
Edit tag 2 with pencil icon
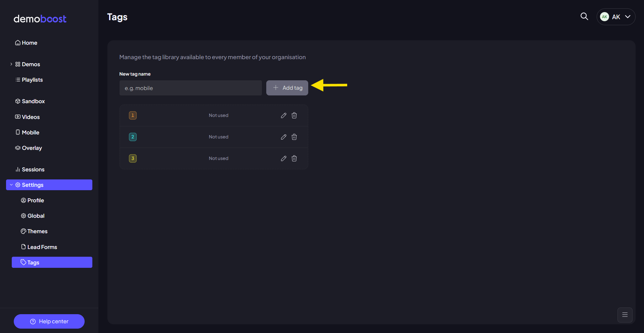pos(284,137)
